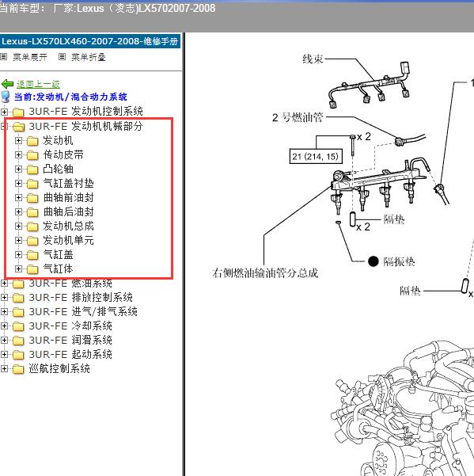Click folder icon next to 凸轮轴

(32, 169)
